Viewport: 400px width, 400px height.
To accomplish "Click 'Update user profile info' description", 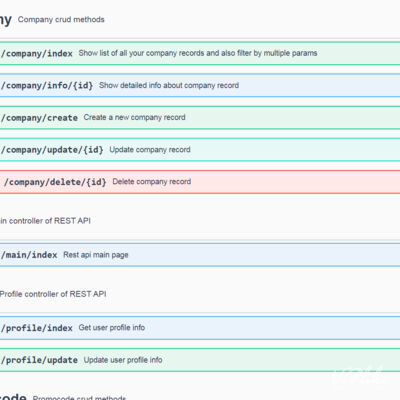I will [x=123, y=360].
